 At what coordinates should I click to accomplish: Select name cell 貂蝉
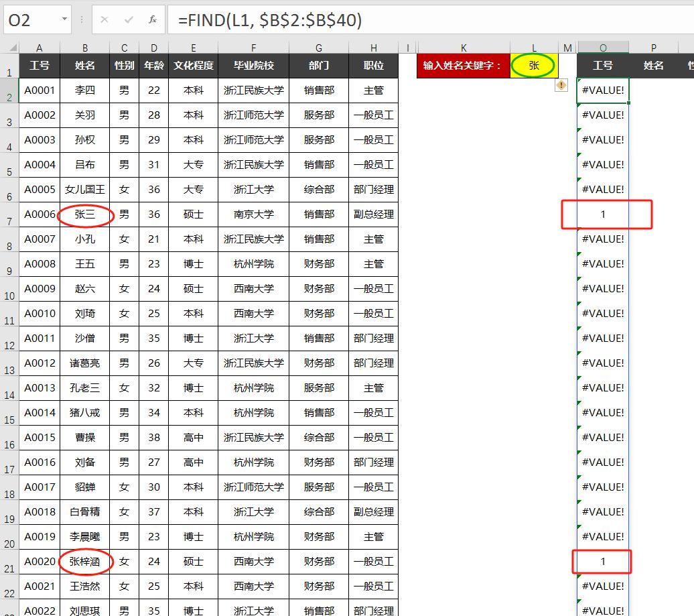(x=84, y=487)
